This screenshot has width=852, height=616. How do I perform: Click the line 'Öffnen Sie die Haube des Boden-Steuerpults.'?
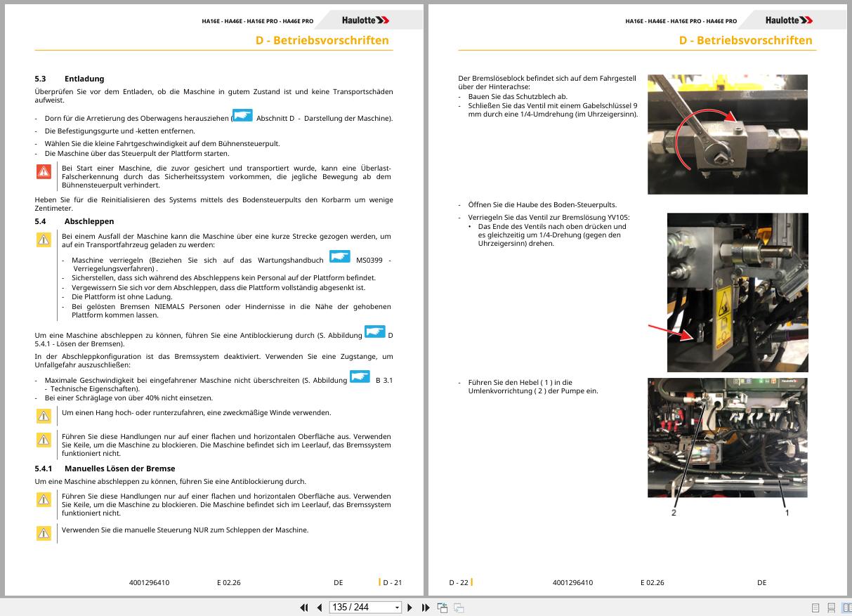(x=542, y=205)
